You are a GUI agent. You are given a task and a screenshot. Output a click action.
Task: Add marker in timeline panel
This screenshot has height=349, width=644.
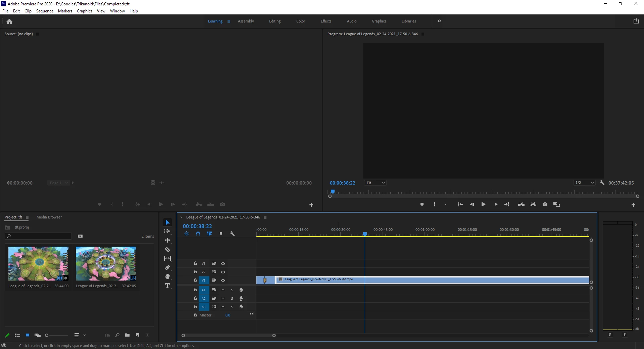pyautogui.click(x=221, y=234)
